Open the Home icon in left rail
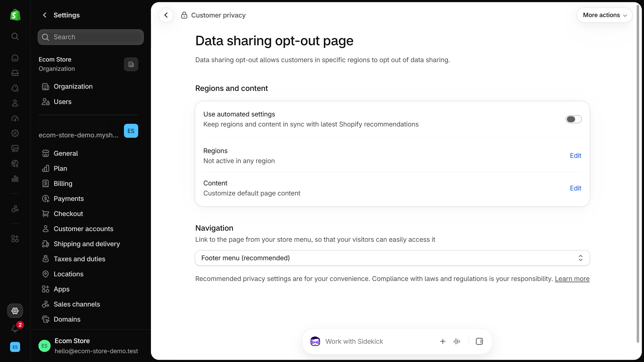 click(x=15, y=58)
